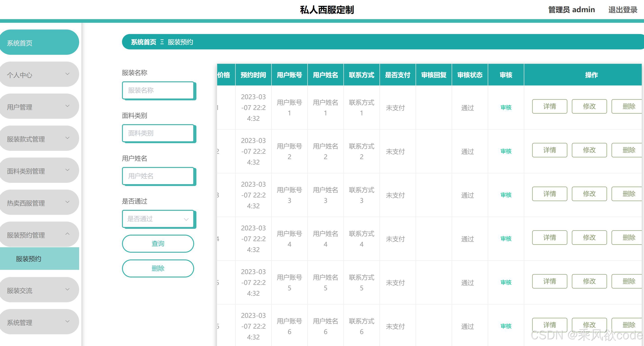Click 退出登录 to log out
Viewport: 644px width, 346px height.
tap(623, 10)
